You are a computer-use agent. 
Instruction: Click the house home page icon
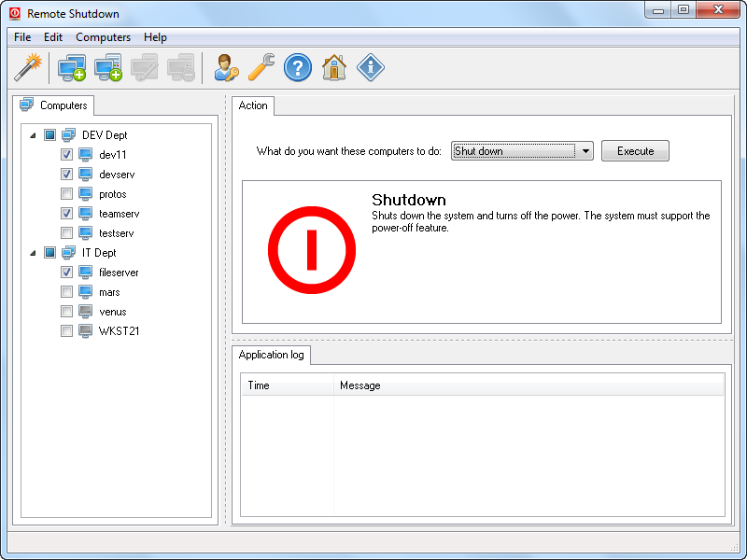click(x=333, y=67)
